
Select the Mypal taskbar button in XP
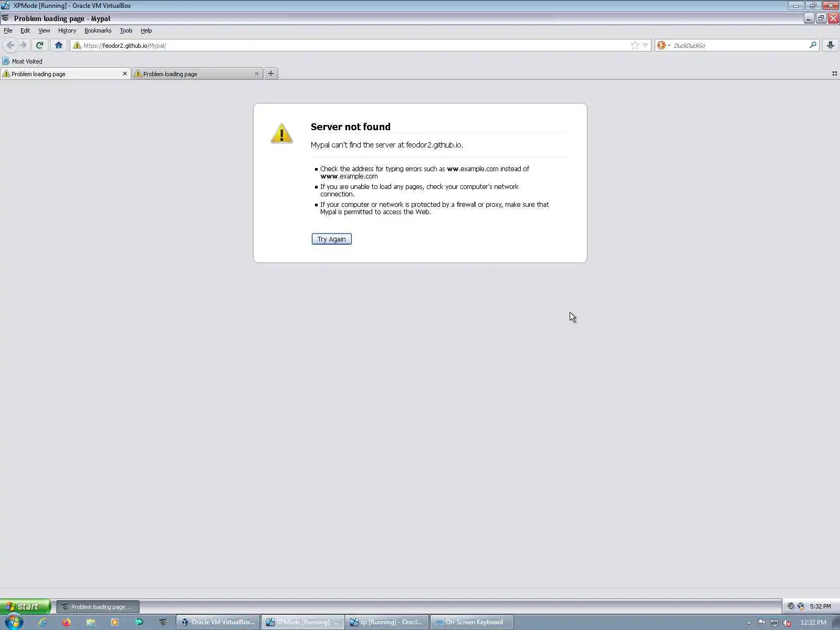(98, 607)
